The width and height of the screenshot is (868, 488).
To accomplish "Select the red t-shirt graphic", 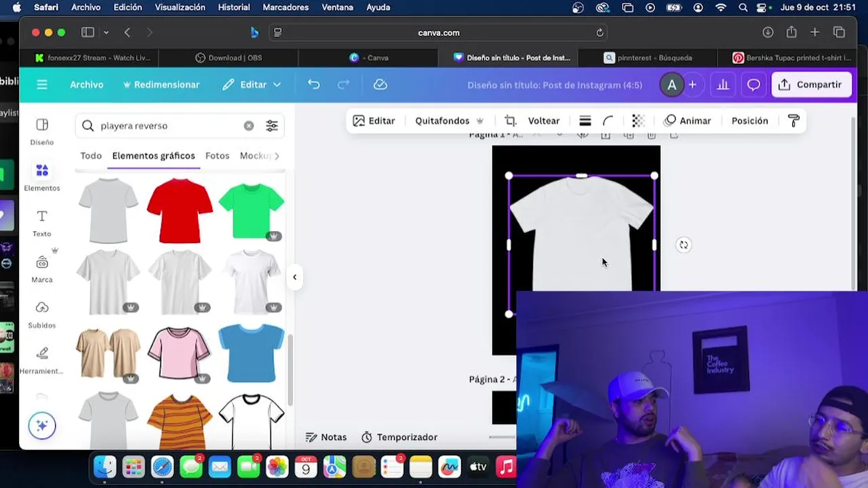I will point(180,211).
